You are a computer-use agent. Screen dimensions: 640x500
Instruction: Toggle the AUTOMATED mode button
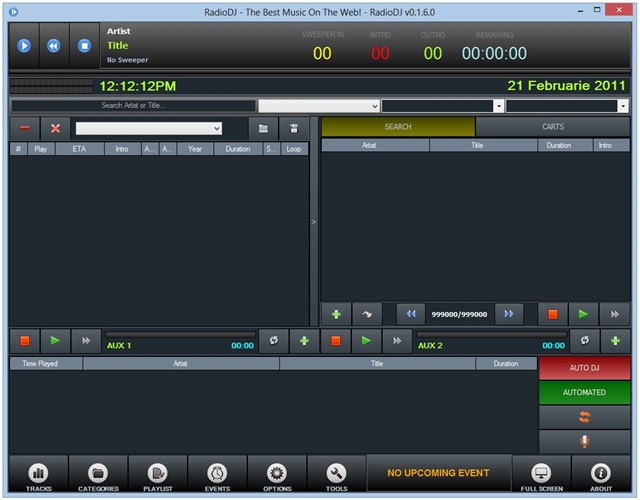click(x=584, y=393)
